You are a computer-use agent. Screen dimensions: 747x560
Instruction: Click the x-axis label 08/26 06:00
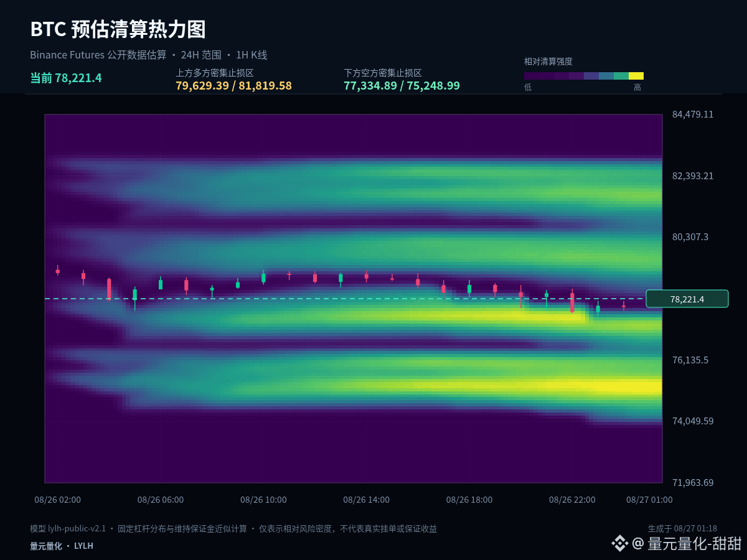click(x=161, y=500)
